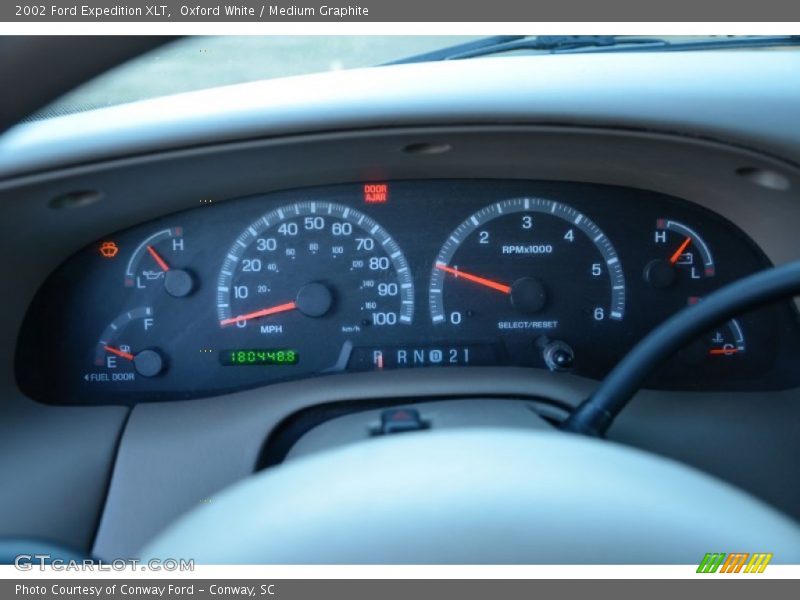Click the H label on oil gauge
Image resolution: width=800 pixels, height=600 pixels.
point(178,245)
